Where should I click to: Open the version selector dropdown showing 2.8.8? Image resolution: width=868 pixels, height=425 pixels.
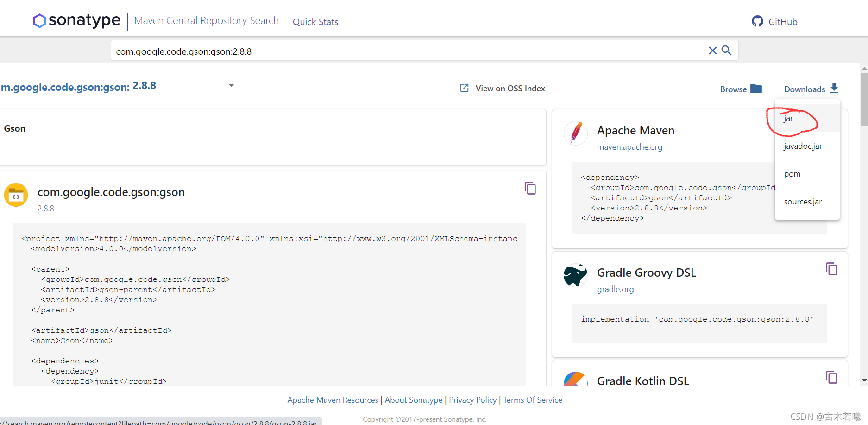(231, 86)
